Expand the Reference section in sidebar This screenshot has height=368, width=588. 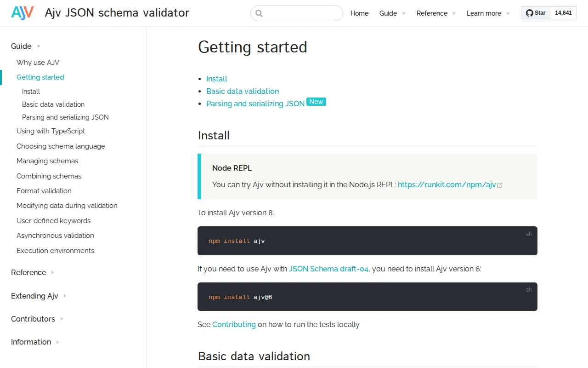[x=33, y=272]
